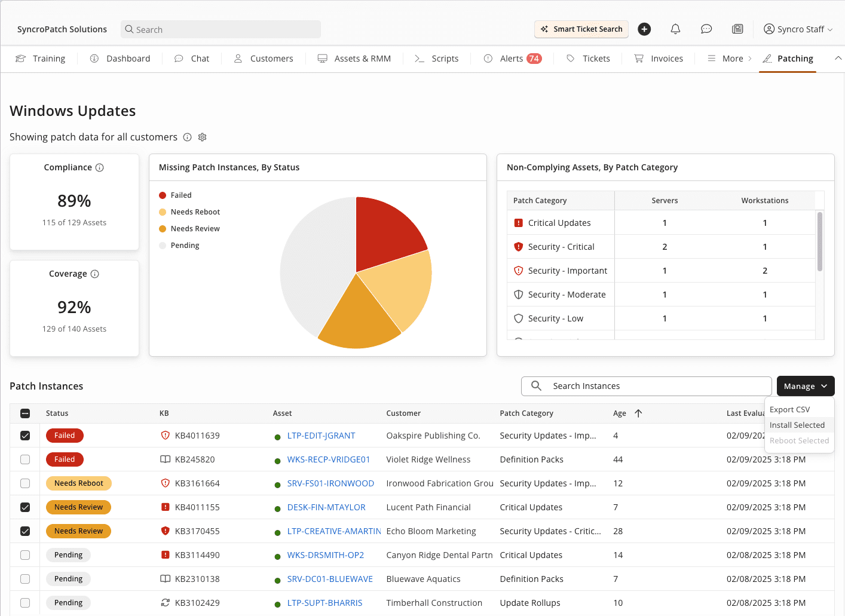This screenshot has height=616, width=845.
Task: Open settings gear beside all customers text
Action: pyautogui.click(x=203, y=137)
